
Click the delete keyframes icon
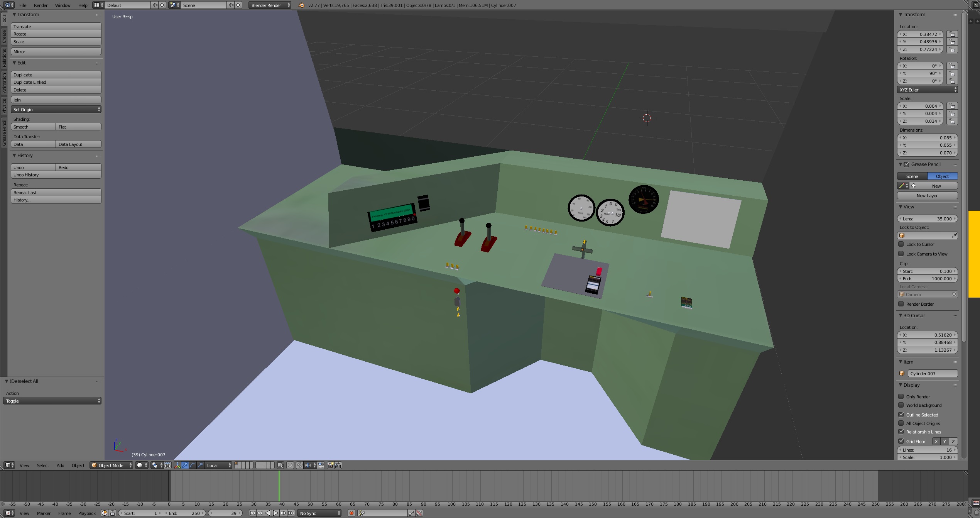pyautogui.click(x=419, y=513)
